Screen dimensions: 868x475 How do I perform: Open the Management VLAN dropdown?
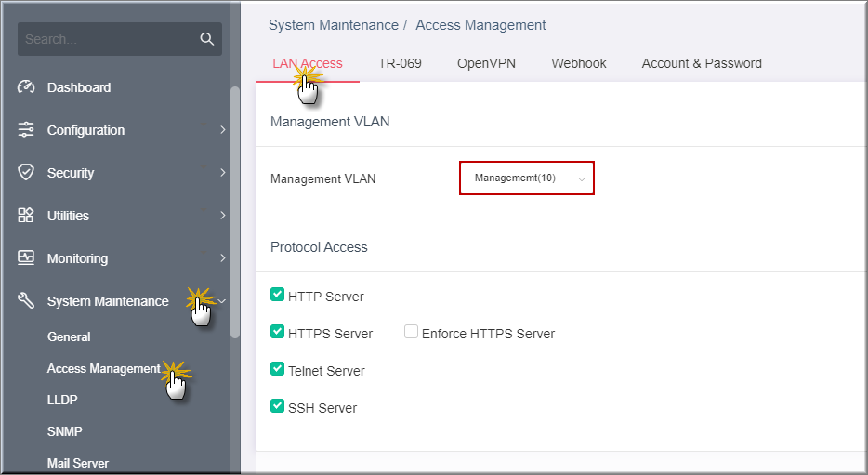pyautogui.click(x=526, y=178)
